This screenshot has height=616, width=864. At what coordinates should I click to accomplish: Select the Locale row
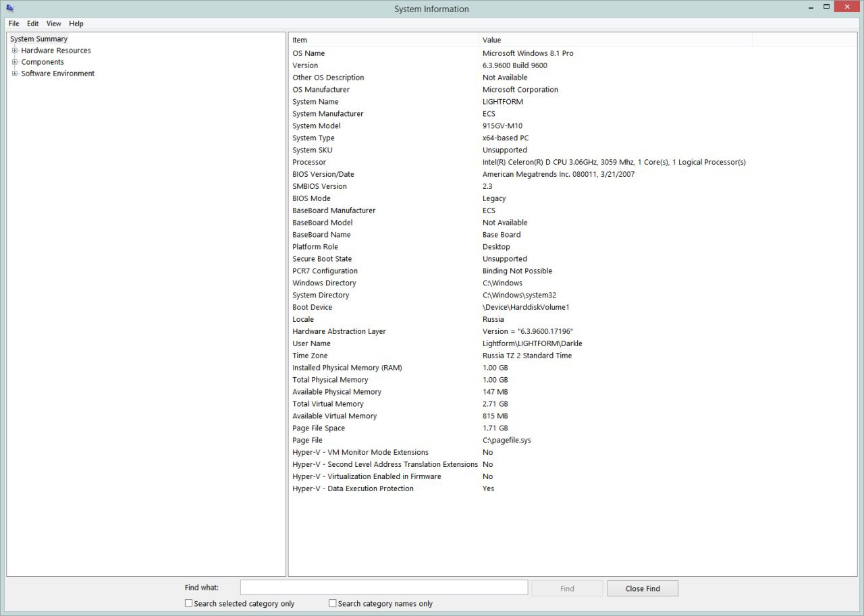tap(303, 320)
